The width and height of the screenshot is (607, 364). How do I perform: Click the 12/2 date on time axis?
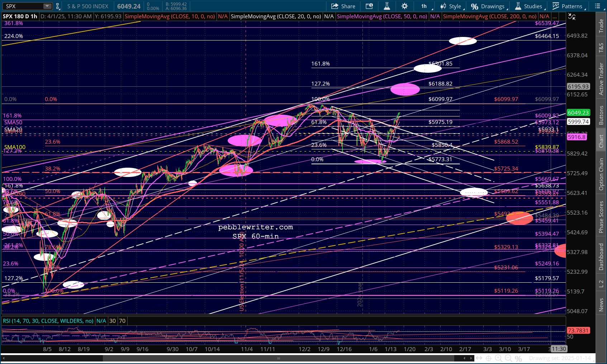click(304, 349)
